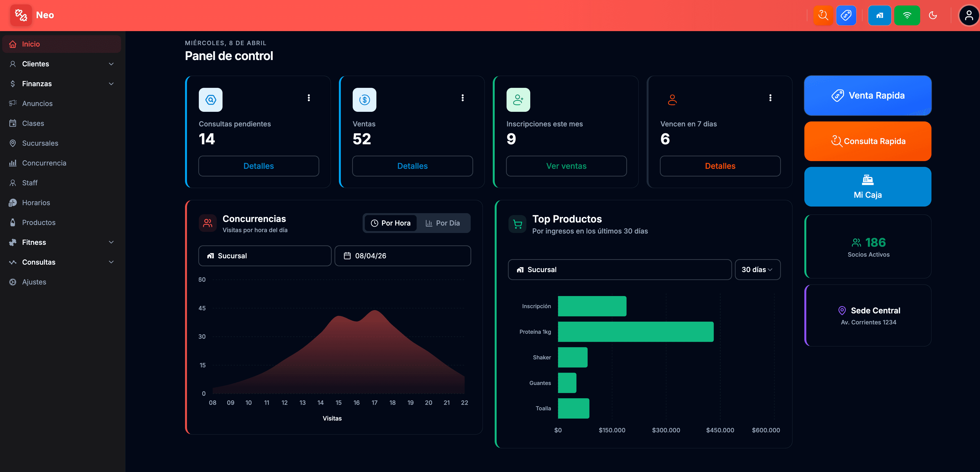This screenshot has width=980, height=472.
Task: Toggle dark mode with moon icon
Action: point(933,16)
